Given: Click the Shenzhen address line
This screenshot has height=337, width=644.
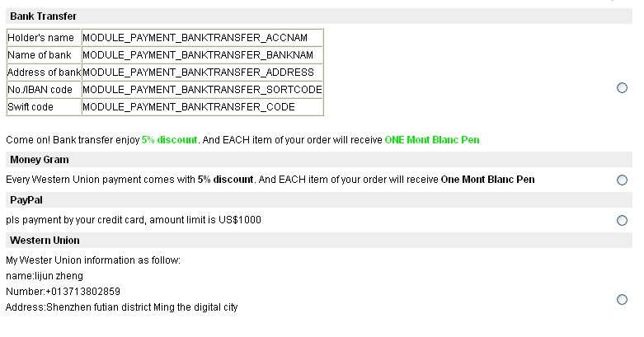Looking at the screenshot, I should [x=121, y=307].
